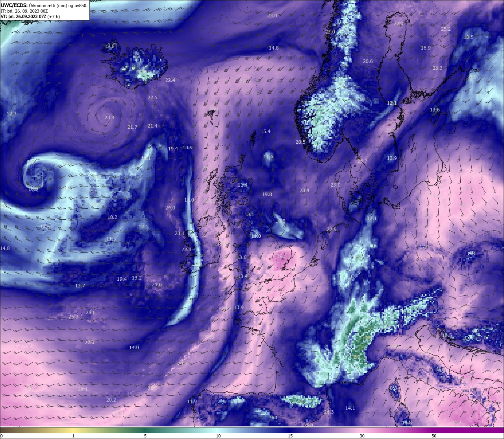Select the 13.7 value label
The image size is (504, 439).
click(x=80, y=286)
